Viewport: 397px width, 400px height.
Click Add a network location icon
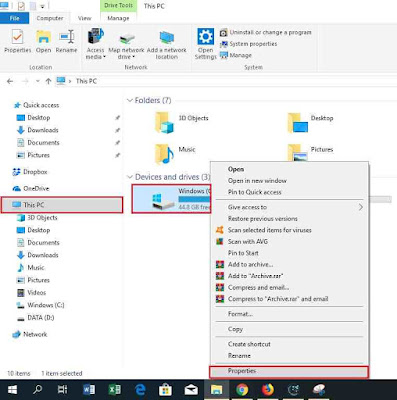point(167,45)
